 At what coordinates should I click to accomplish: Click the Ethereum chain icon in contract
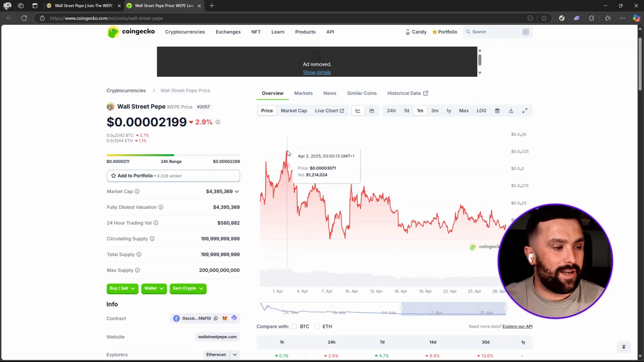[x=176, y=318]
